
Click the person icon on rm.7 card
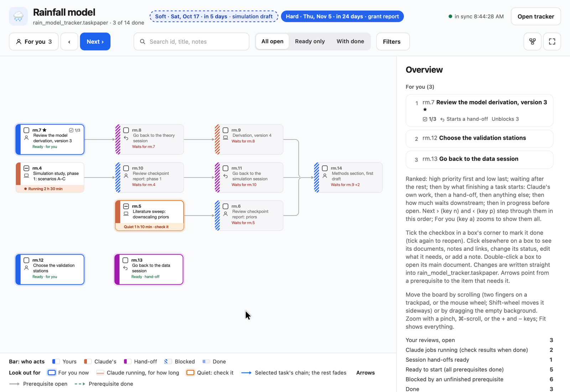coord(26,138)
